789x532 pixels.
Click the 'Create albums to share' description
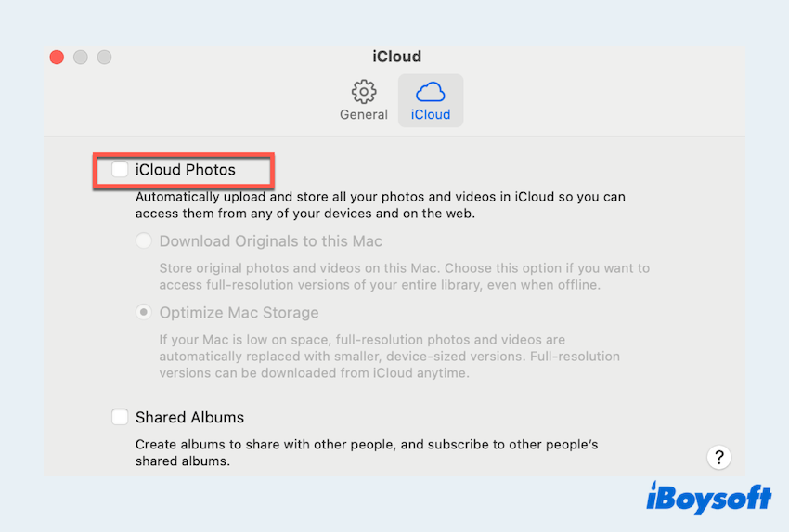[x=367, y=452]
